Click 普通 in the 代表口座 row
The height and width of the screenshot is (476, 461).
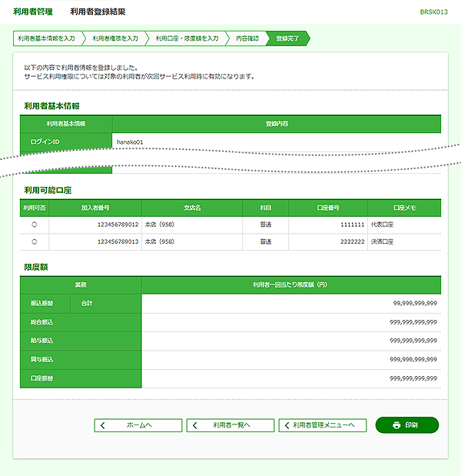265,225
